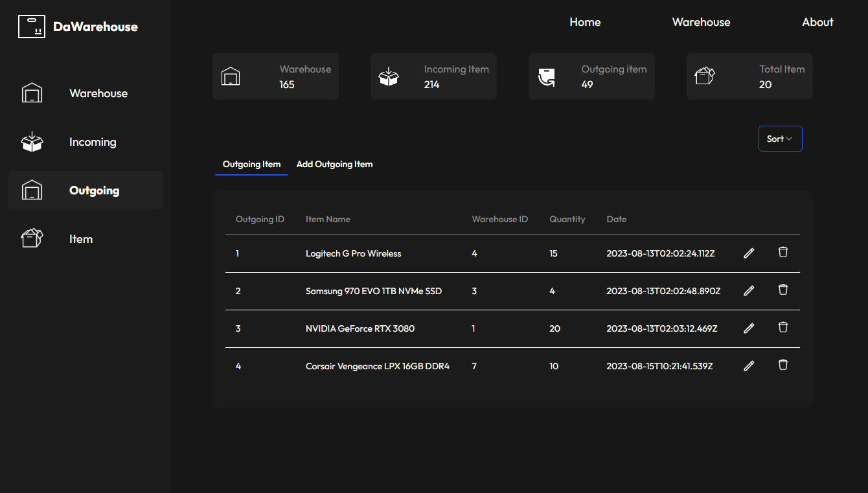Delete the NVIDIA GeForce RTX 3080 row

pyautogui.click(x=783, y=327)
